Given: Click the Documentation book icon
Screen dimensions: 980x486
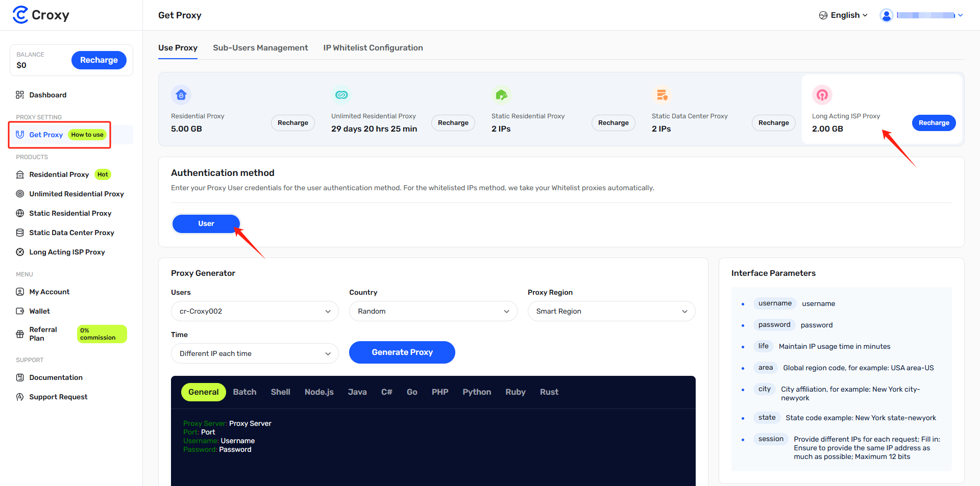Looking at the screenshot, I should (x=20, y=377).
